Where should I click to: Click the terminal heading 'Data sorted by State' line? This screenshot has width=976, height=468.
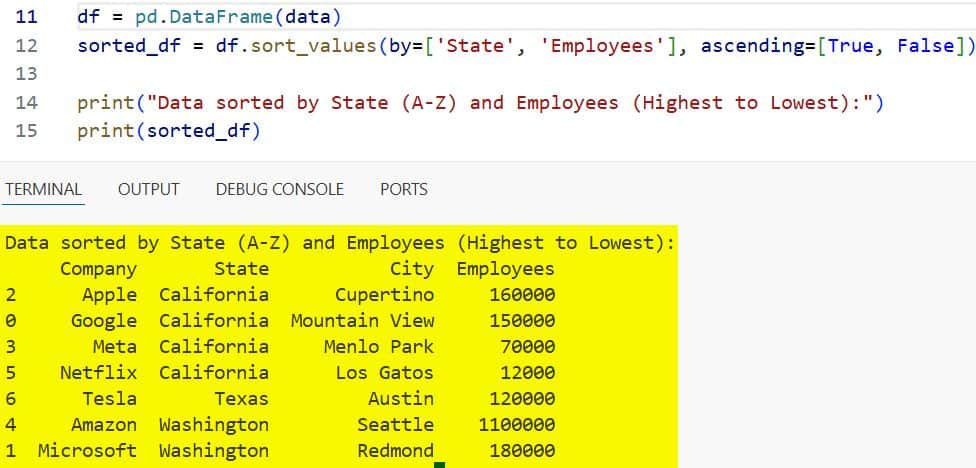coord(340,243)
